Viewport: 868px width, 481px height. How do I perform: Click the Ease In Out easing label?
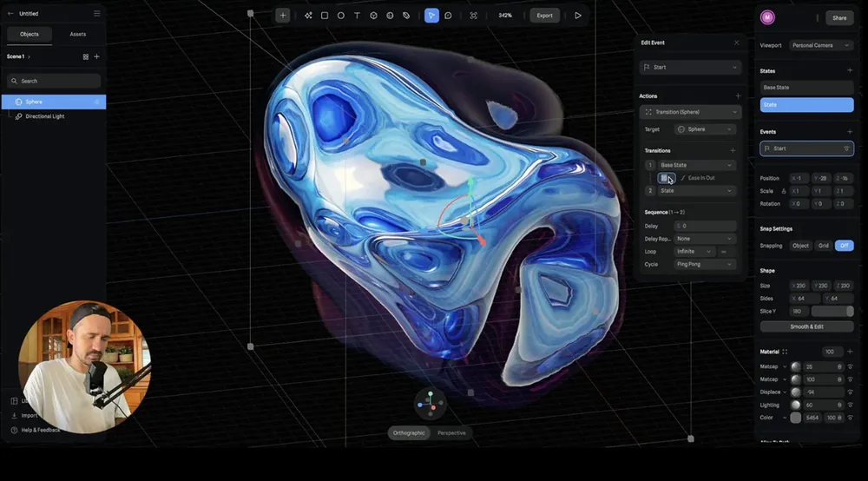coord(700,178)
